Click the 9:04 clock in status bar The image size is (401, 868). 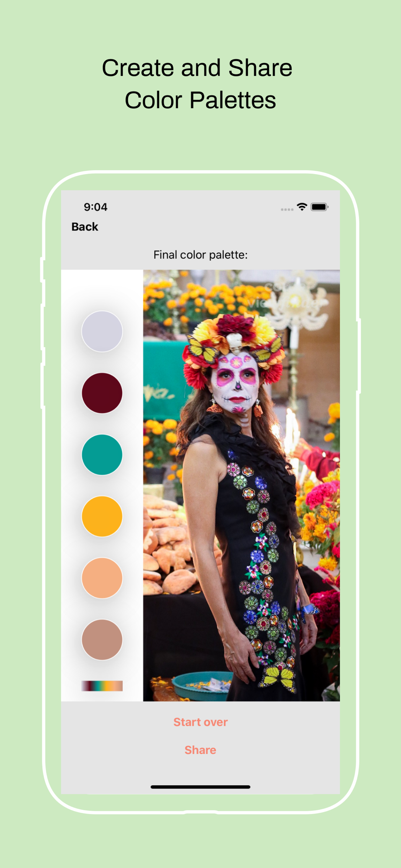[x=95, y=207]
